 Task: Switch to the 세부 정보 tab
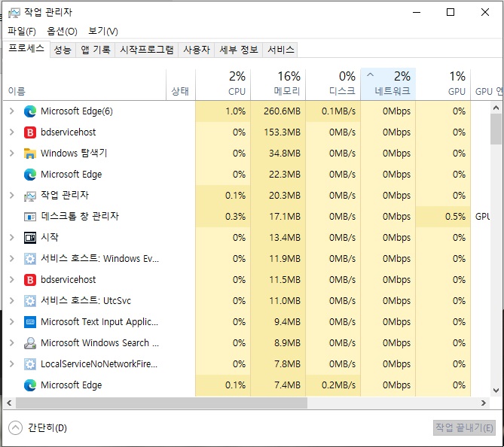coord(239,50)
